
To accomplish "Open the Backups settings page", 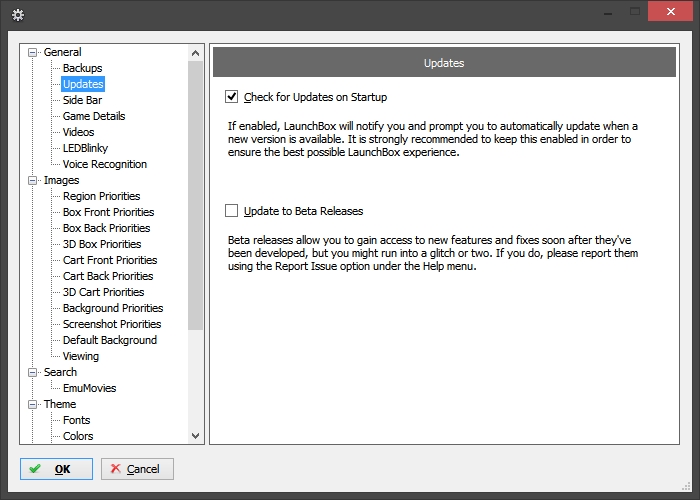I will [83, 68].
